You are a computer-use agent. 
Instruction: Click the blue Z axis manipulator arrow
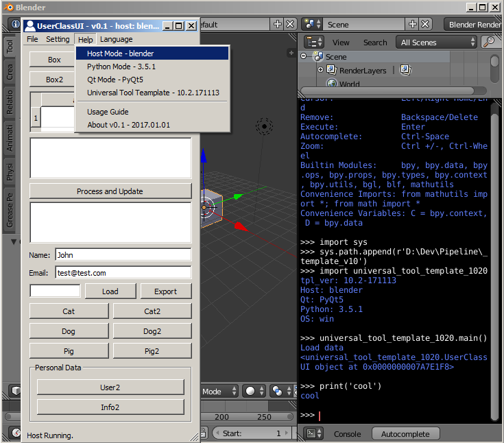pos(204,155)
